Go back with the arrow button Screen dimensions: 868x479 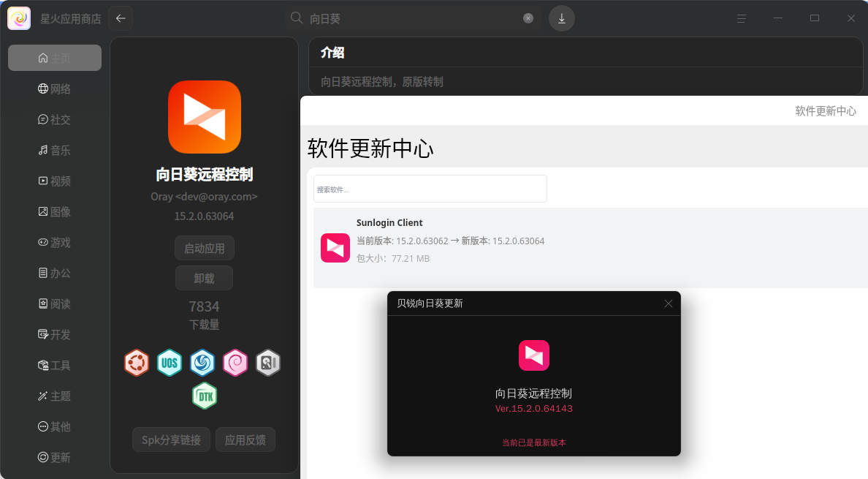point(121,18)
